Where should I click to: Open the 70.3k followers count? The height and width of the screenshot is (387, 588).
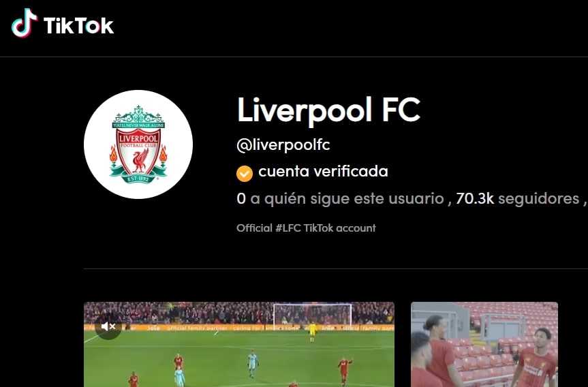[x=475, y=199]
